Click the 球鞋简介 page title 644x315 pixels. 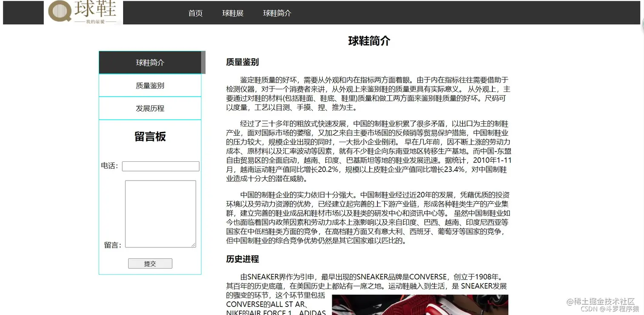368,41
